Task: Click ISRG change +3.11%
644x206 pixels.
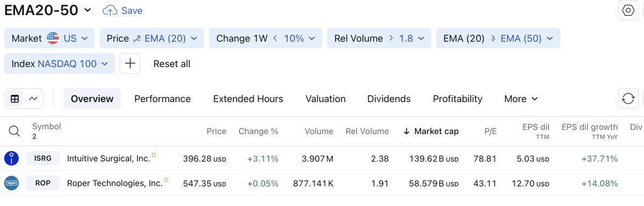Action: pos(263,159)
